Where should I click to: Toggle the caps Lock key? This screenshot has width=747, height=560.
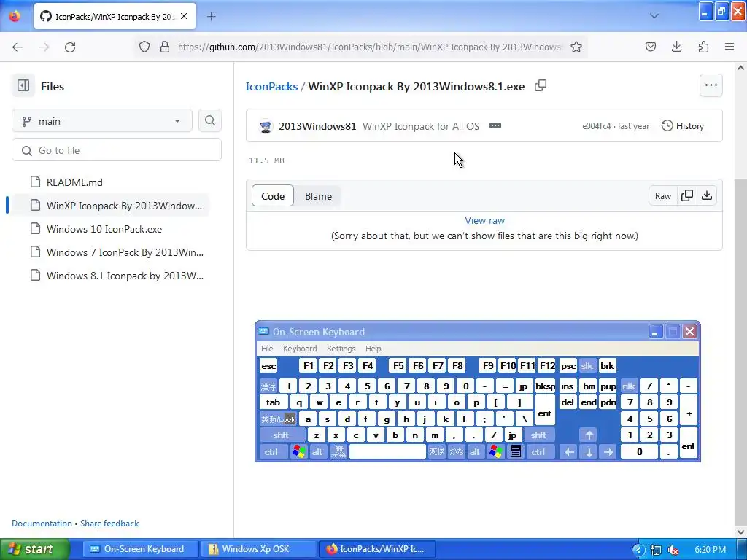279,419
